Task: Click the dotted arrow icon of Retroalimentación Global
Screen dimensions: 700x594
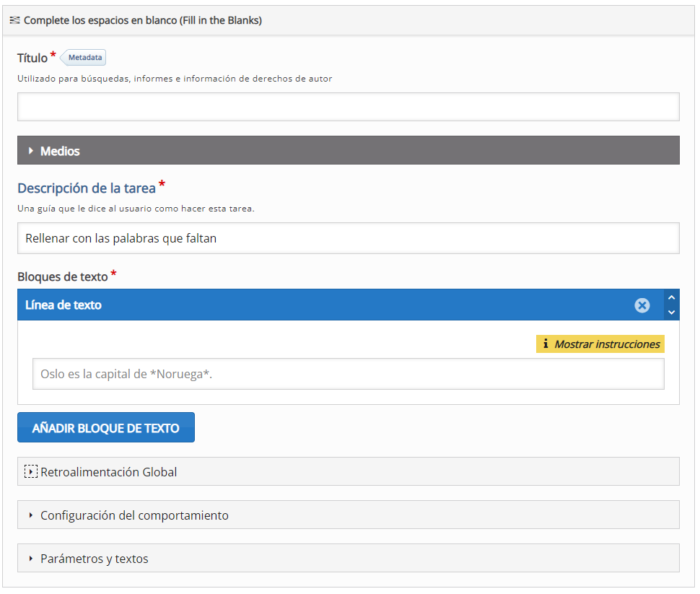Action: click(x=30, y=472)
